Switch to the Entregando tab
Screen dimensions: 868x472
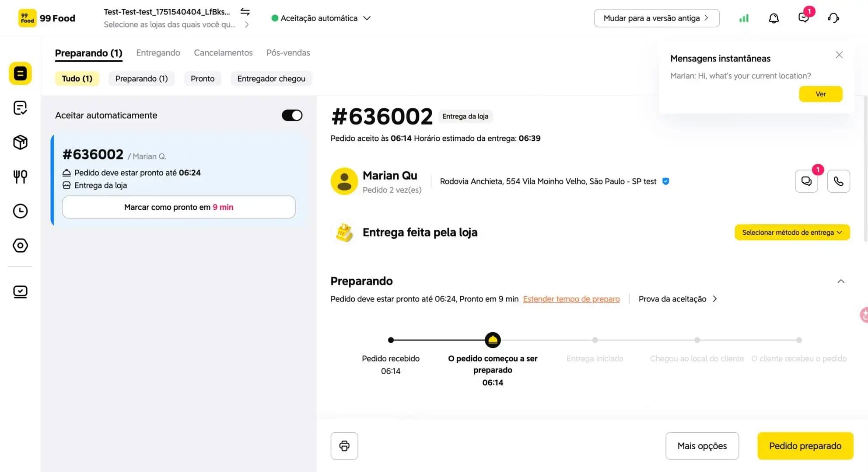(x=158, y=53)
